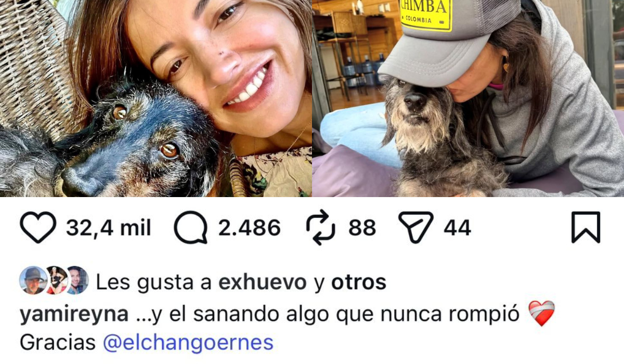
Task: Open the first liker avatar with a cap
Action: 33,281
